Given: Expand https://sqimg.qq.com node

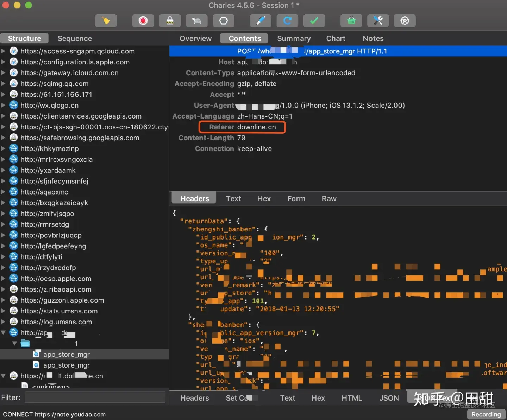Looking at the screenshot, I should coord(3,83).
